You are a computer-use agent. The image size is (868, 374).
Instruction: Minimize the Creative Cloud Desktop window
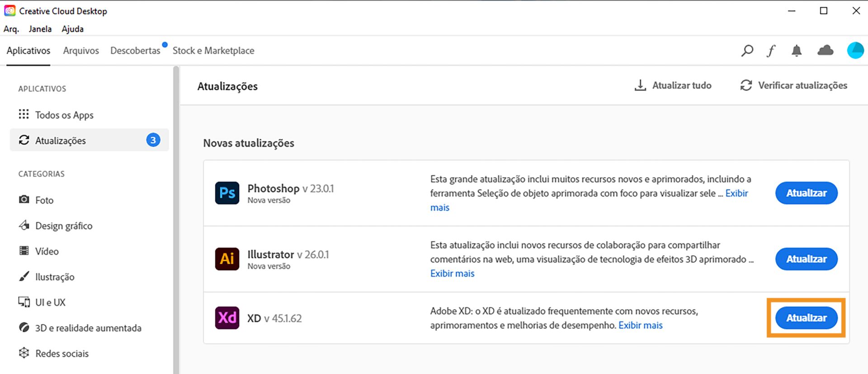tap(791, 11)
